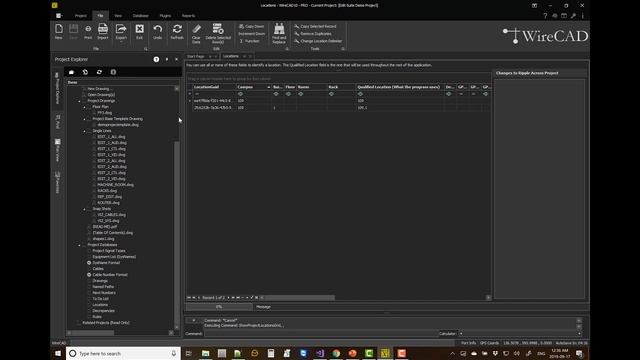Click Increment Down in Edit group
The width and height of the screenshot is (640, 360).
pos(251,34)
